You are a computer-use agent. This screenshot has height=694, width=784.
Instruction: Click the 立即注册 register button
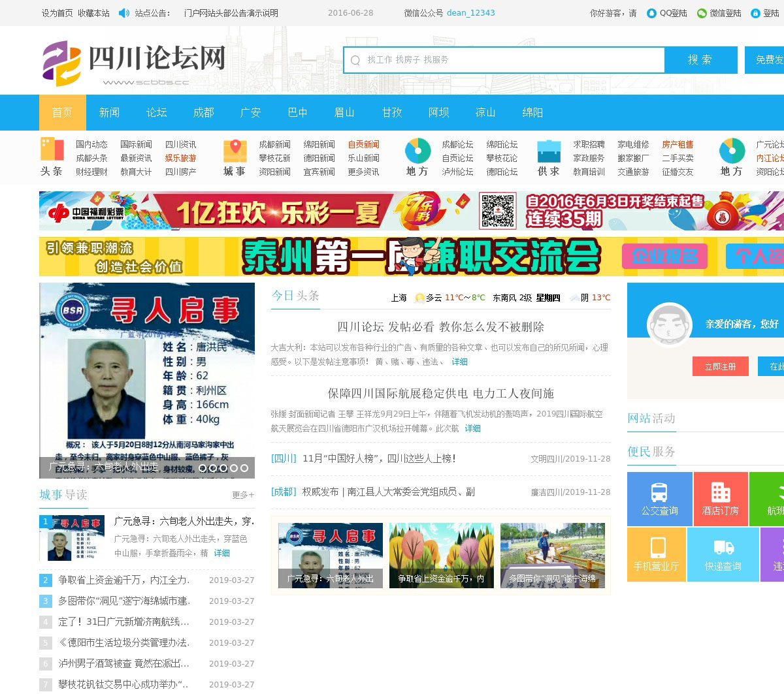720,367
